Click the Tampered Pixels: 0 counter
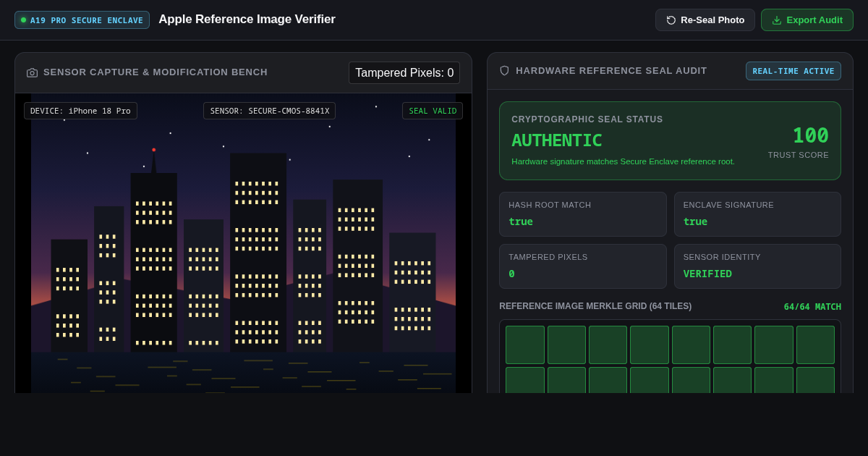Screen dimensions: 868x456 404,73
